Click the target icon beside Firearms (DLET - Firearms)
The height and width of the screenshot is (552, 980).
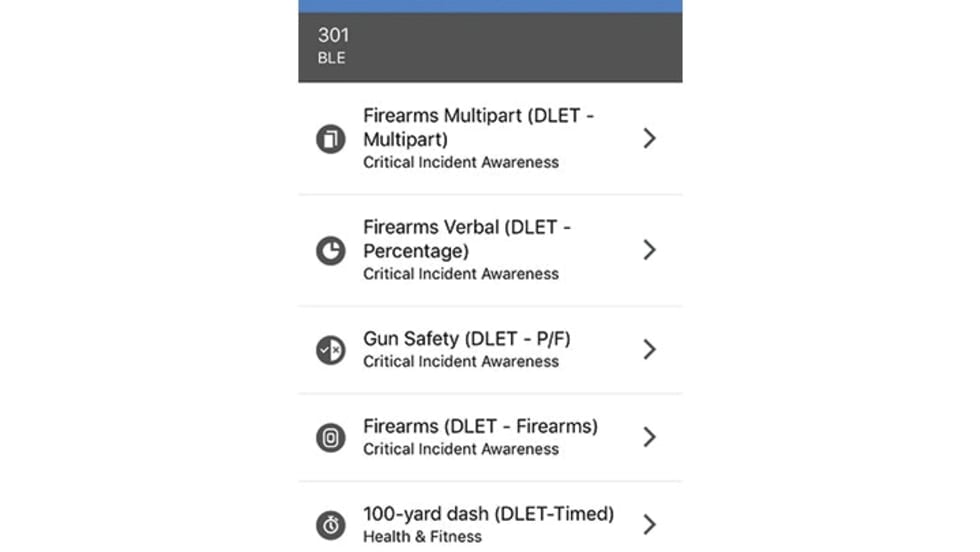(330, 437)
